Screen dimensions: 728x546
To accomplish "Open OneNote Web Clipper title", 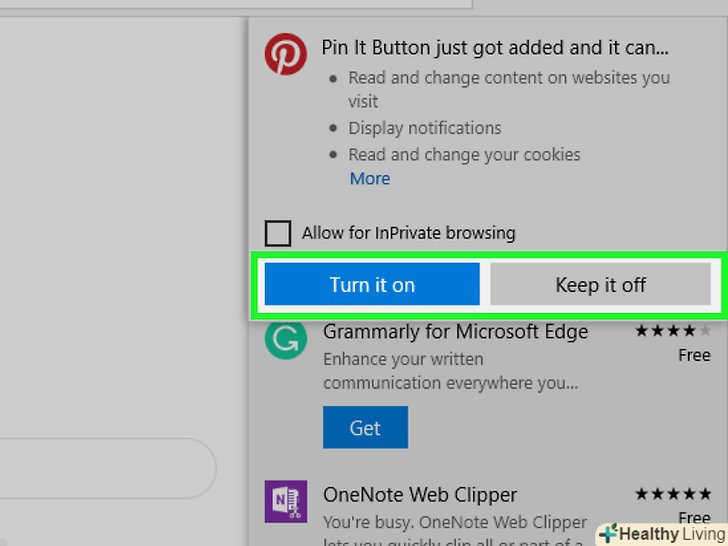I will click(420, 495).
